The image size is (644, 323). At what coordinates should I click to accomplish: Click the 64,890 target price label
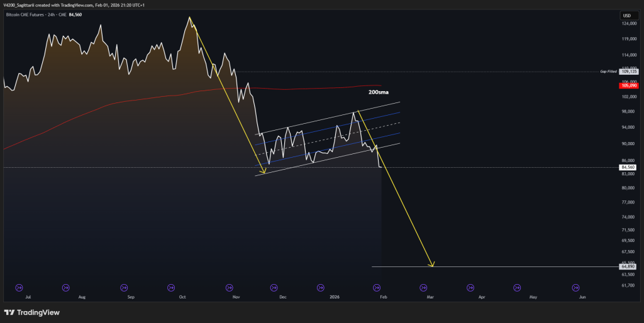[628, 267]
